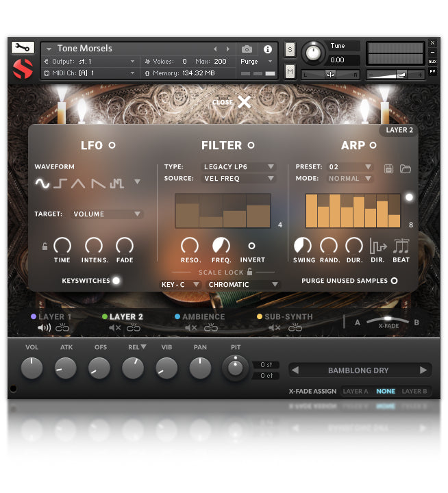Open the LFO Target Volume dropdown
The height and width of the screenshot is (493, 448).
(x=107, y=214)
